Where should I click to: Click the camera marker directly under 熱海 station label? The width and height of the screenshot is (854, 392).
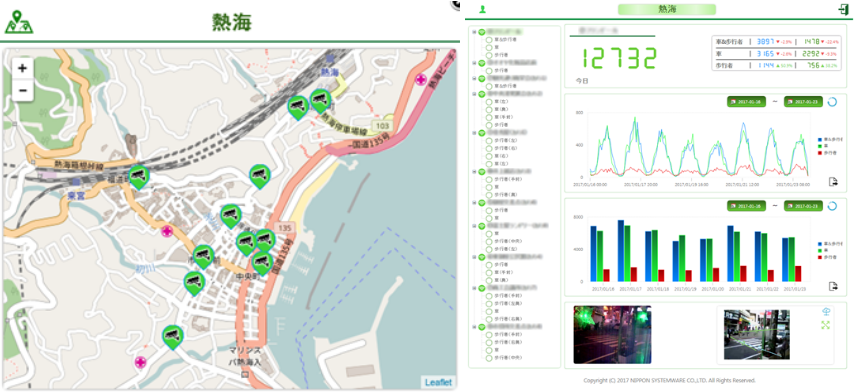click(x=320, y=101)
